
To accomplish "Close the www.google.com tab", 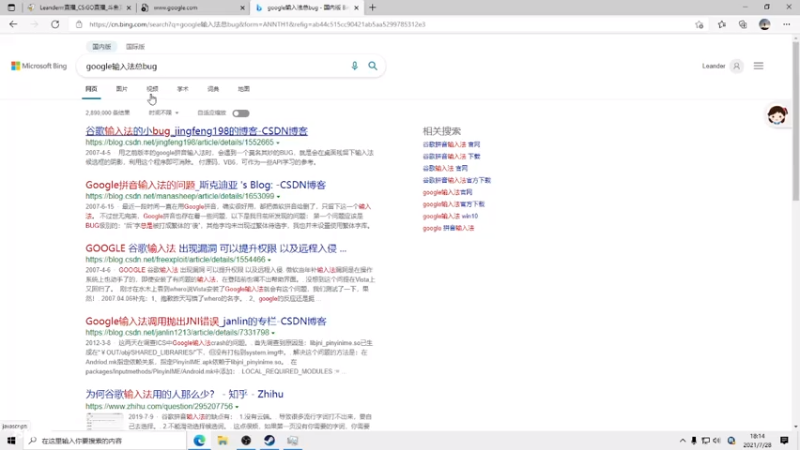I will [242, 8].
